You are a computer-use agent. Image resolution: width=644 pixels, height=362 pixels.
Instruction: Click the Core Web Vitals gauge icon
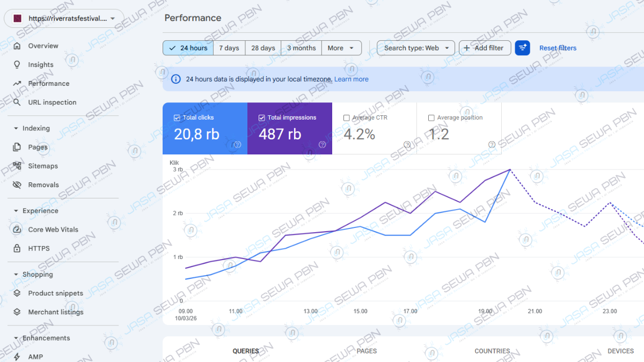(x=17, y=230)
